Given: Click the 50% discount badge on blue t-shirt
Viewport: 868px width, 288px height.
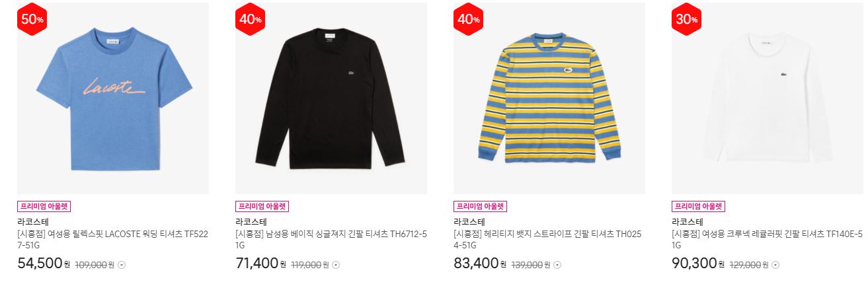Looking at the screenshot, I should [32, 19].
